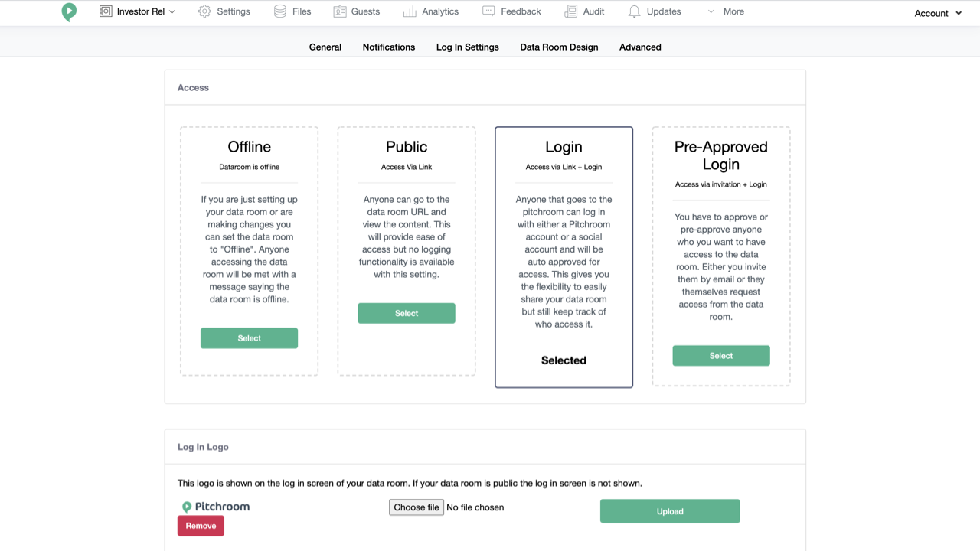Open Audit via the document icon
The image size is (980, 551).
coord(570,11)
